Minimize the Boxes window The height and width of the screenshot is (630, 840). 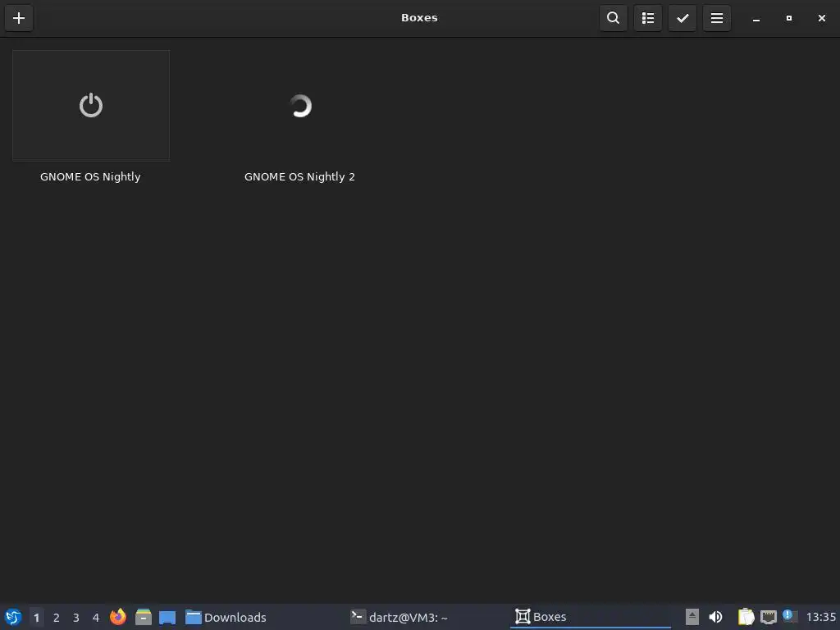click(756, 19)
